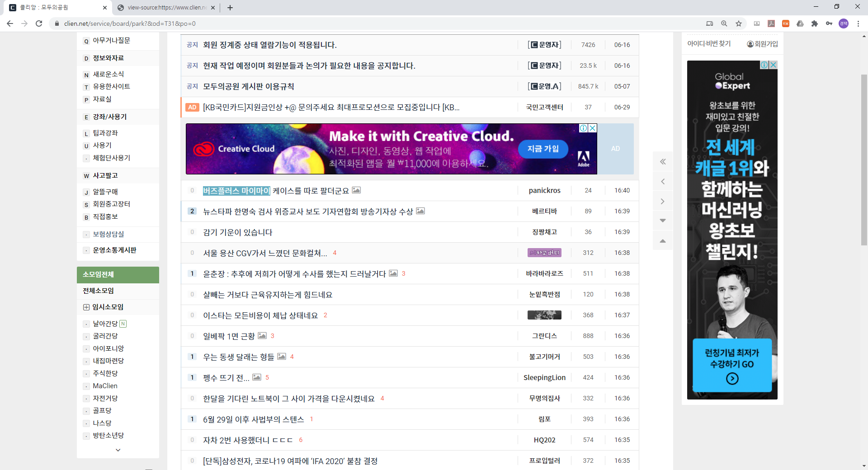Click the jump-to-top triangle icon
This screenshot has width=868, height=470.
tap(663, 241)
